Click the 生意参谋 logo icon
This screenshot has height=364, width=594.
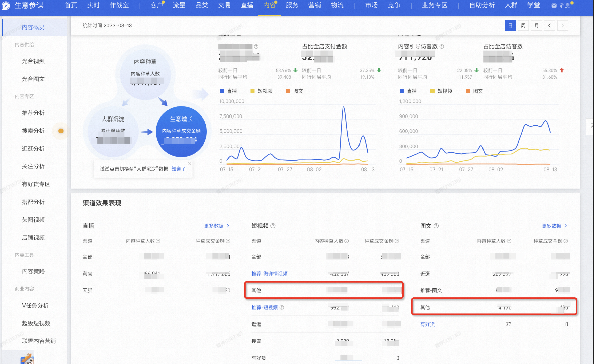[x=6, y=5]
